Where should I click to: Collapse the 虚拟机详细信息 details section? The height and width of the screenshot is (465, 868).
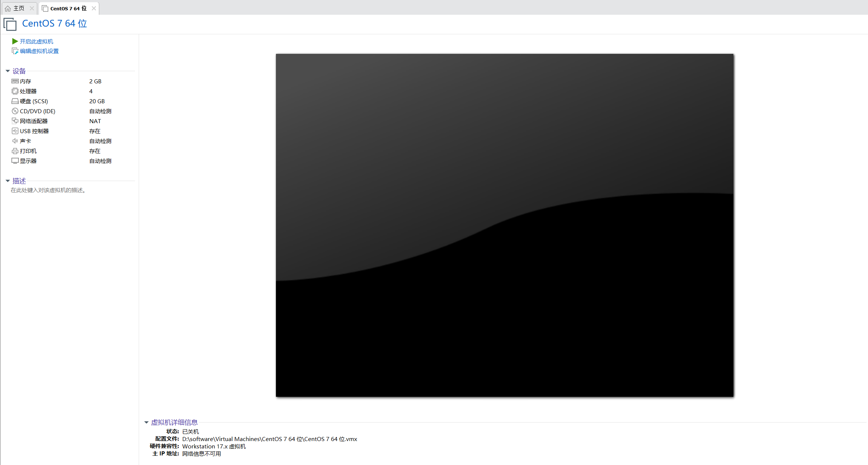tap(146, 422)
